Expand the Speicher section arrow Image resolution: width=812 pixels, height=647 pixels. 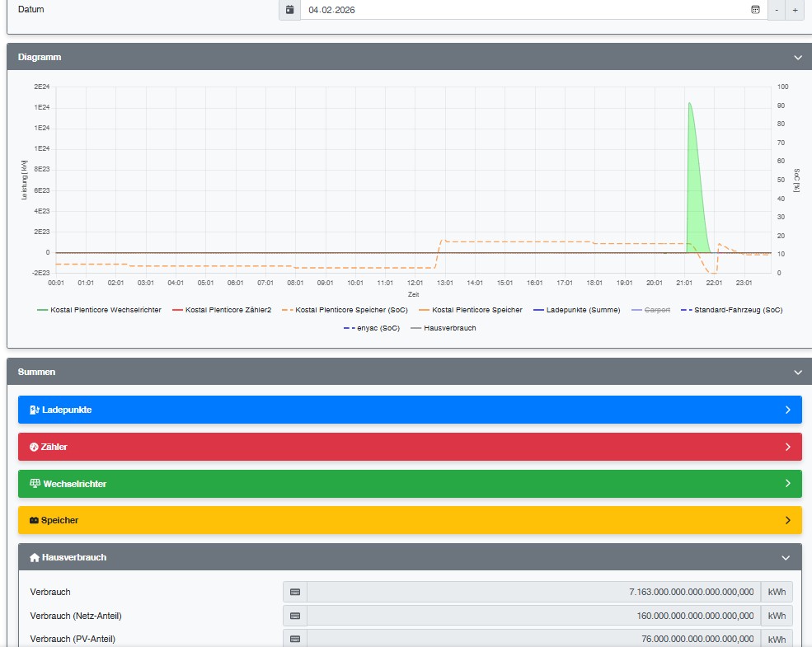(787, 521)
